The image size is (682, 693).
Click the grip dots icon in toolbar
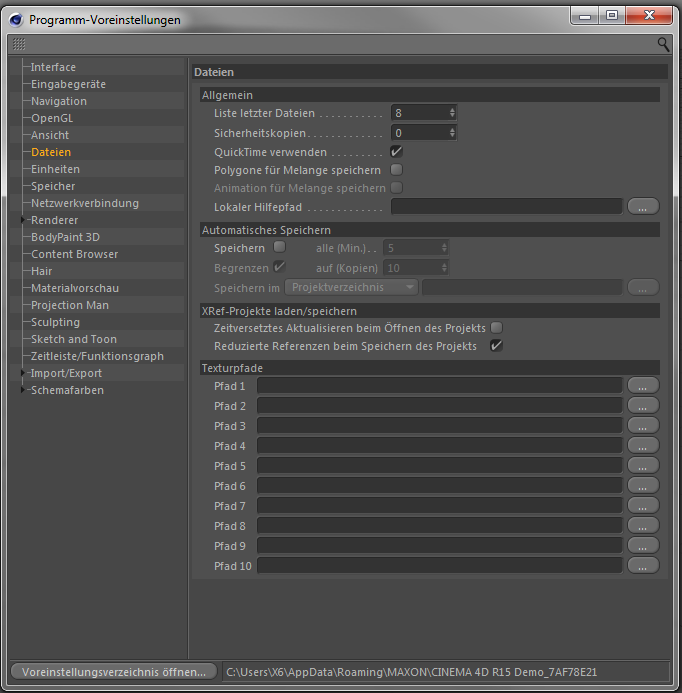pyautogui.click(x=19, y=44)
